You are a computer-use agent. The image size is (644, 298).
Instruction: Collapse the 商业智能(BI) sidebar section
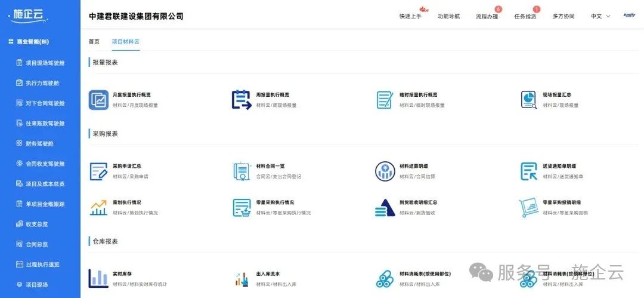tap(33, 42)
